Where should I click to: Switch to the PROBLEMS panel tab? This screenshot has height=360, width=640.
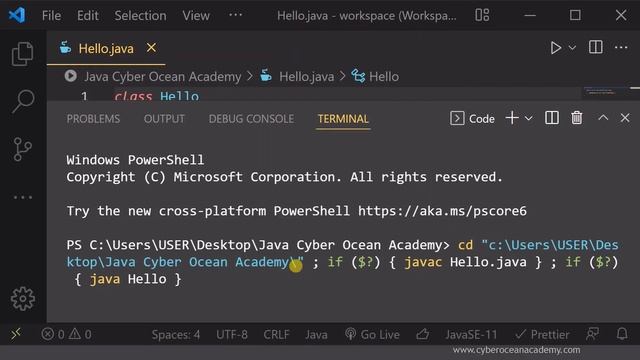point(93,119)
